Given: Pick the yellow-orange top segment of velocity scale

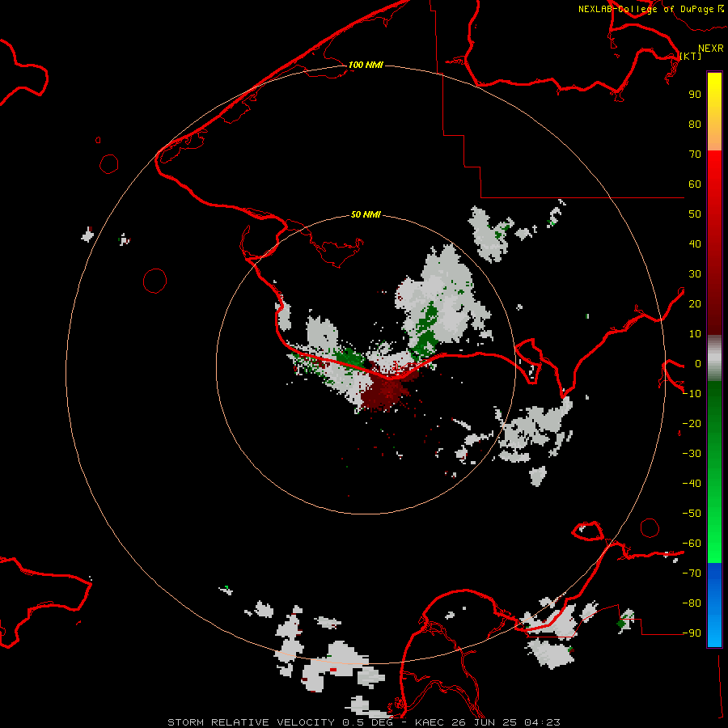Looking at the screenshot, I should [x=714, y=112].
